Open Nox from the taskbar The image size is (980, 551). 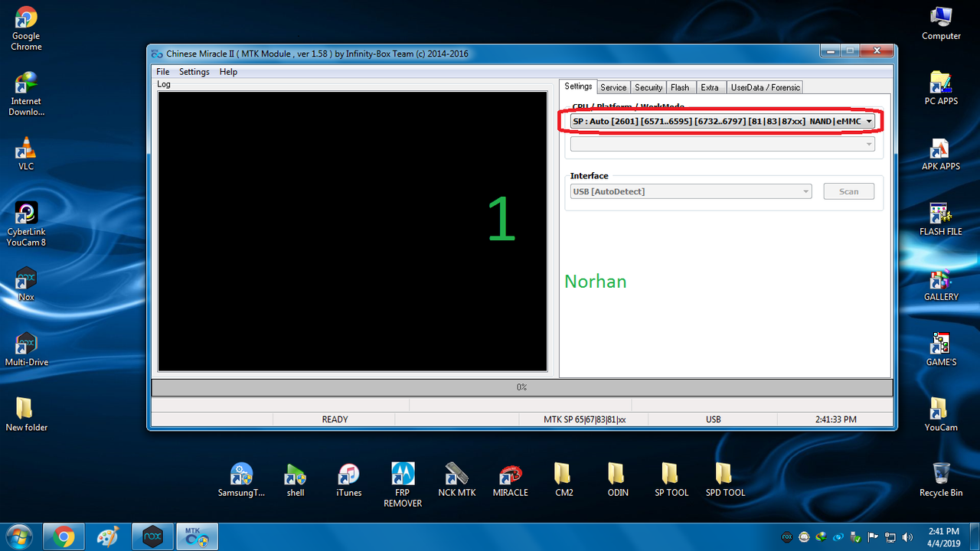(x=152, y=537)
